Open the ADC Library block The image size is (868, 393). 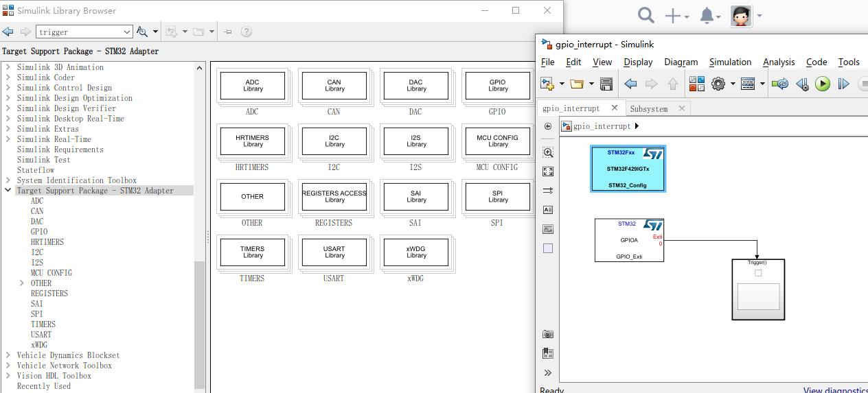pos(253,86)
